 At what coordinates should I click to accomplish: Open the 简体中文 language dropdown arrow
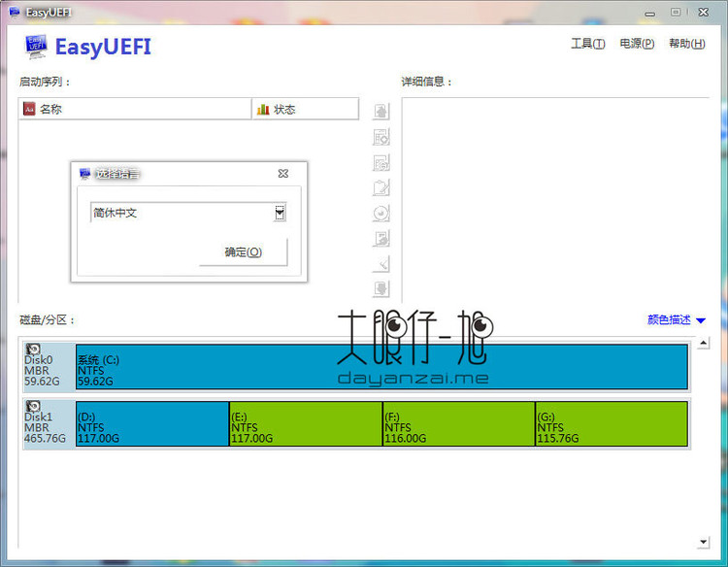[x=280, y=213]
